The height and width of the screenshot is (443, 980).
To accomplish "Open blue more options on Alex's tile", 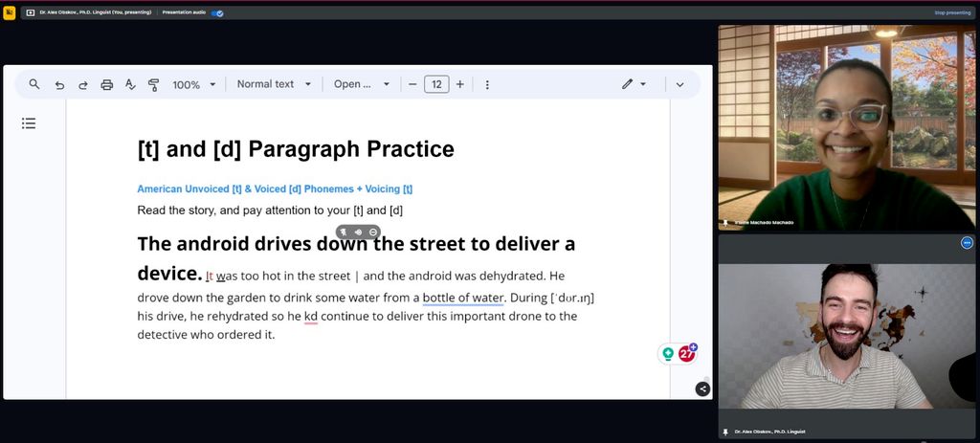I will pos(967,242).
